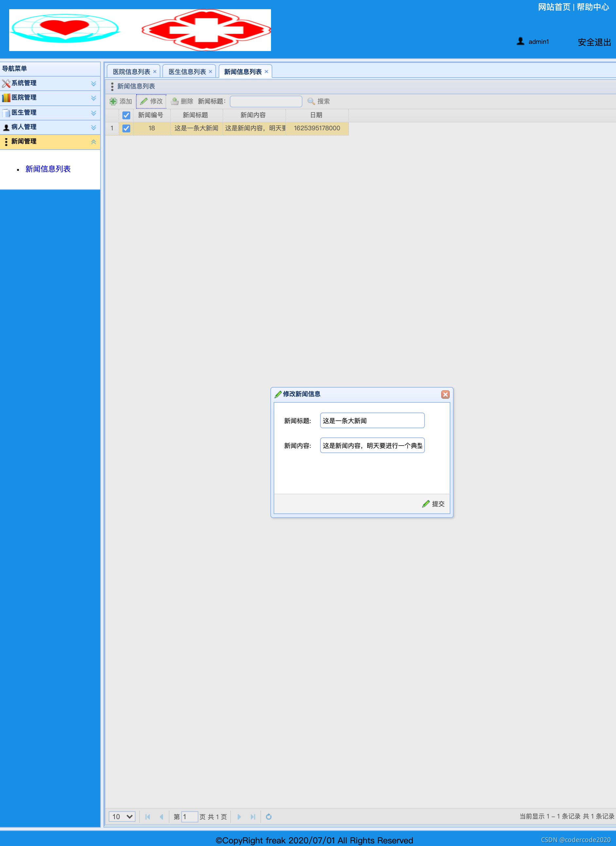Submit the form with 提交
Image resolution: width=616 pixels, height=846 pixels.
point(433,504)
